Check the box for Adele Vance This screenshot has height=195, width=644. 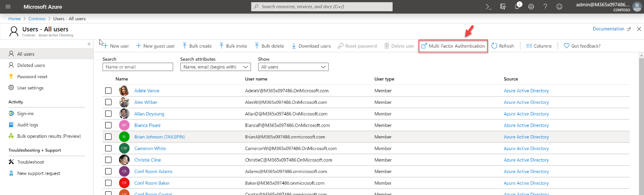[x=108, y=90]
